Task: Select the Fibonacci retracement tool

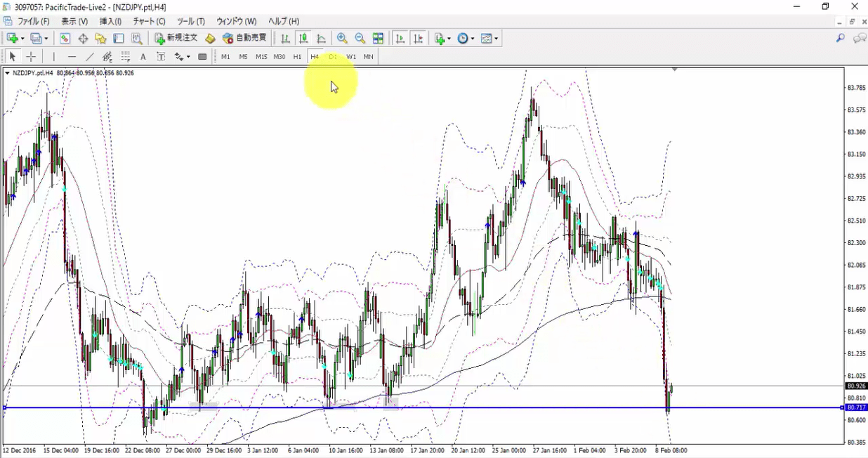Action: 125,57
